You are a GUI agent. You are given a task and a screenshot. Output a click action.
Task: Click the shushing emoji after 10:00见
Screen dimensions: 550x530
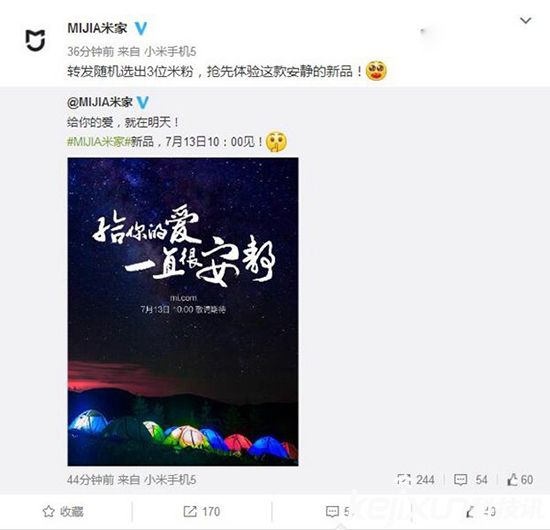[276, 142]
